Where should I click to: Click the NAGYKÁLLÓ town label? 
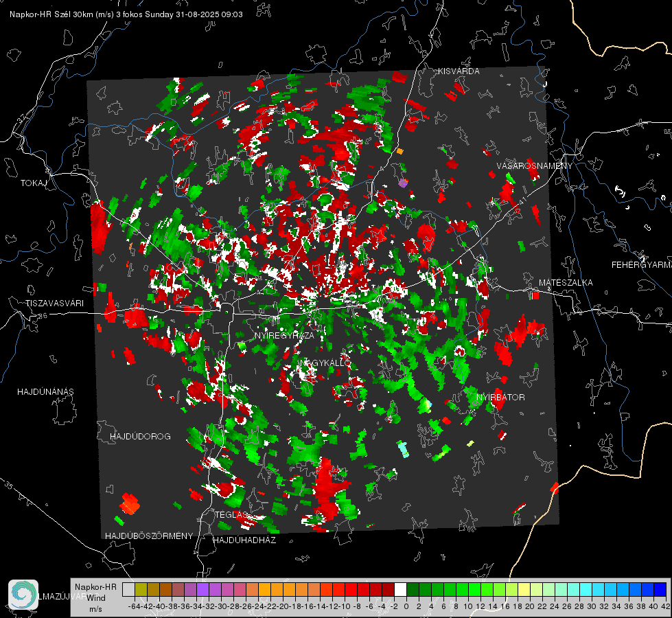point(325,363)
